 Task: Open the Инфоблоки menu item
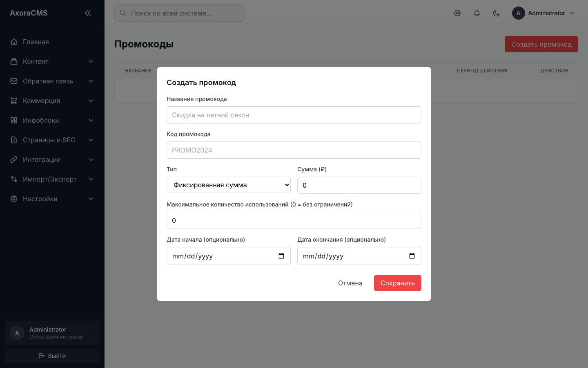tap(52, 120)
